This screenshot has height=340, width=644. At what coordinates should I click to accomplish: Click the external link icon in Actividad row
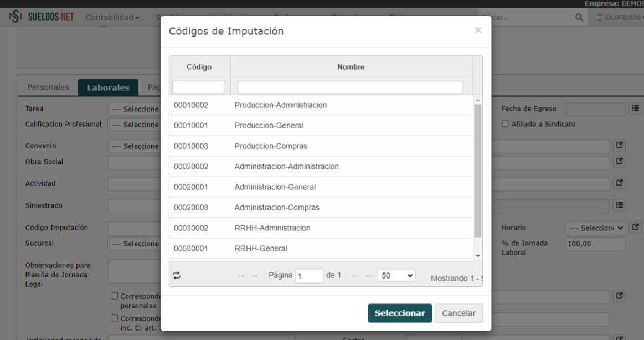coord(619,183)
